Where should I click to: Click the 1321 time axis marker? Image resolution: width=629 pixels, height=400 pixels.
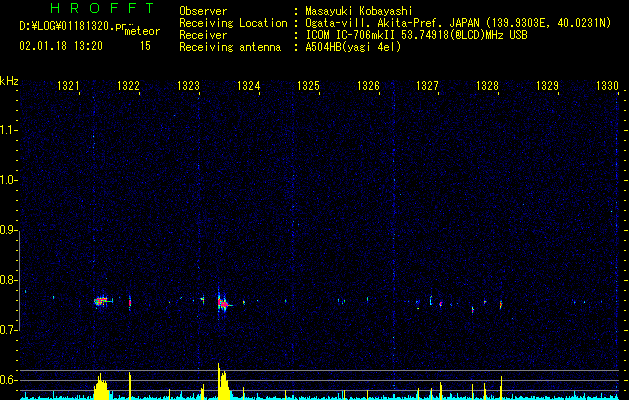(68, 85)
